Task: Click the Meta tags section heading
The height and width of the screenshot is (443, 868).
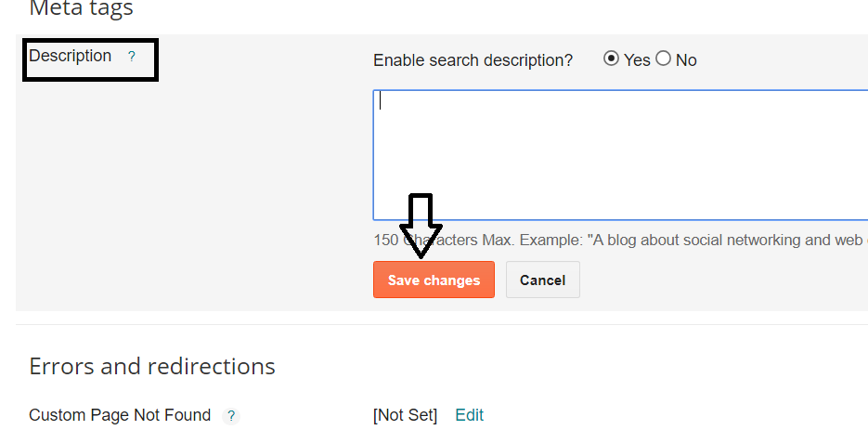Action: 82,9
